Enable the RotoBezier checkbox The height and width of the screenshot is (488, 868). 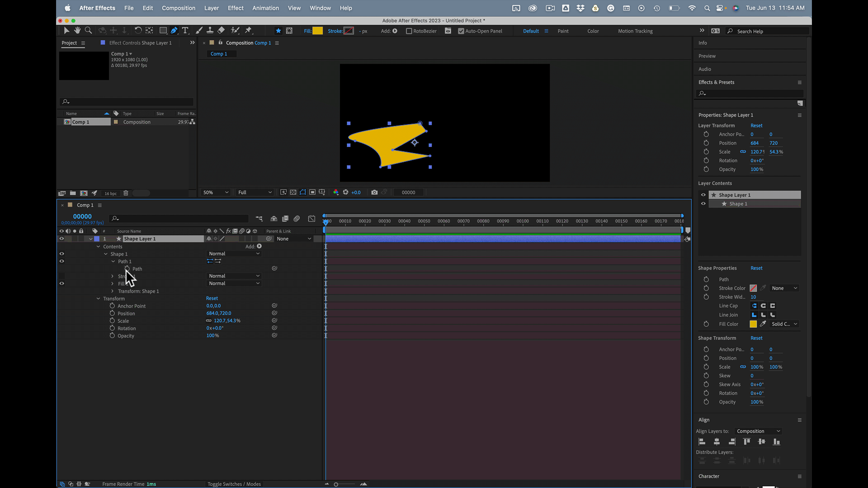[409, 31]
